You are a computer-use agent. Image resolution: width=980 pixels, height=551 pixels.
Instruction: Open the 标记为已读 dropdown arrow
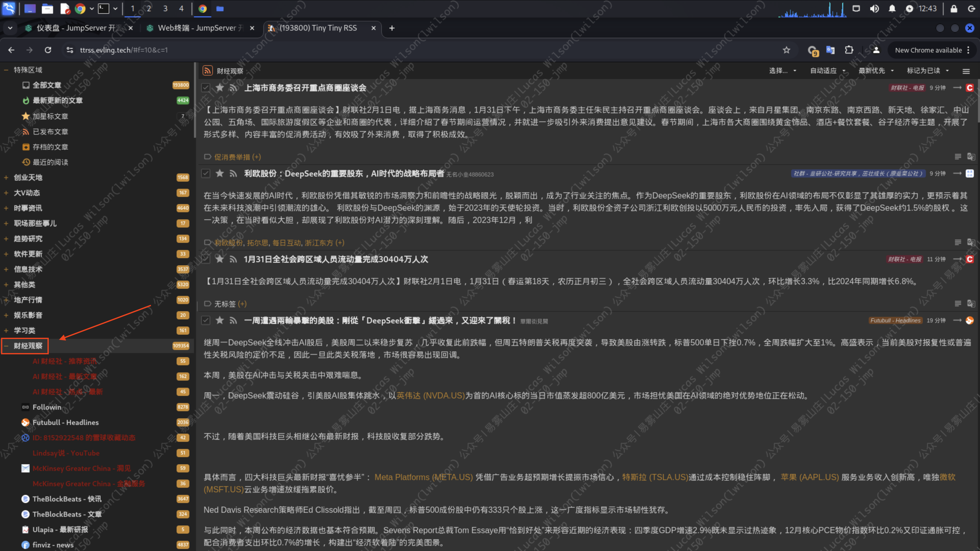947,71
